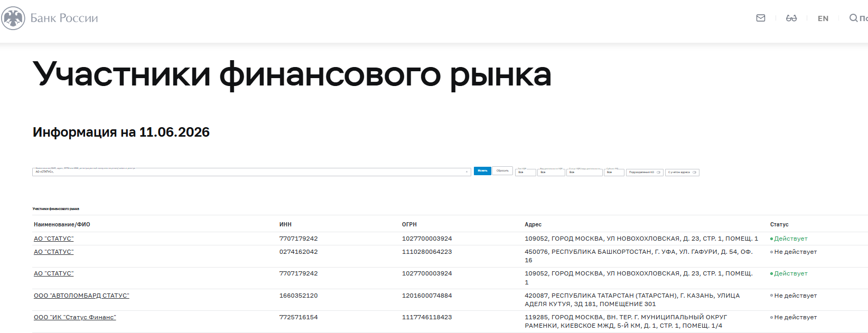Open ООО "АВТОЛОМБАРД СТАТУС" link
Viewport: 868px width, 333px height.
coord(81,296)
